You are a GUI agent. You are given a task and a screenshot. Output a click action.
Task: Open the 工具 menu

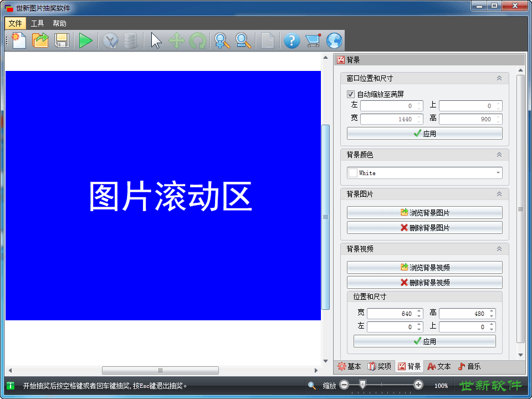(37, 23)
